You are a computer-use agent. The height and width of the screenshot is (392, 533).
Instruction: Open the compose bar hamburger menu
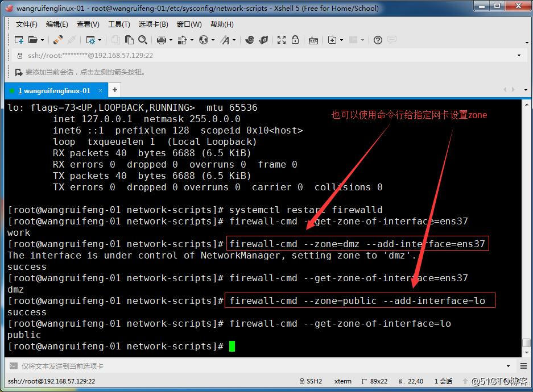(523, 366)
